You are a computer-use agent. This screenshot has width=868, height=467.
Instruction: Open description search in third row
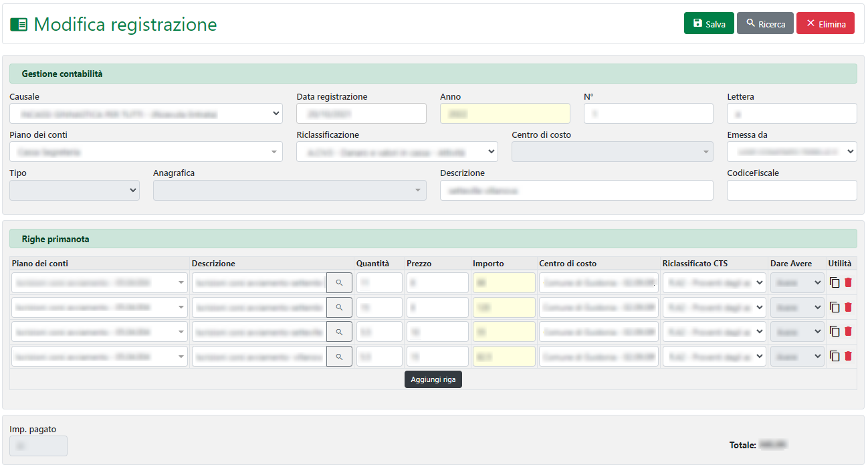pos(339,332)
